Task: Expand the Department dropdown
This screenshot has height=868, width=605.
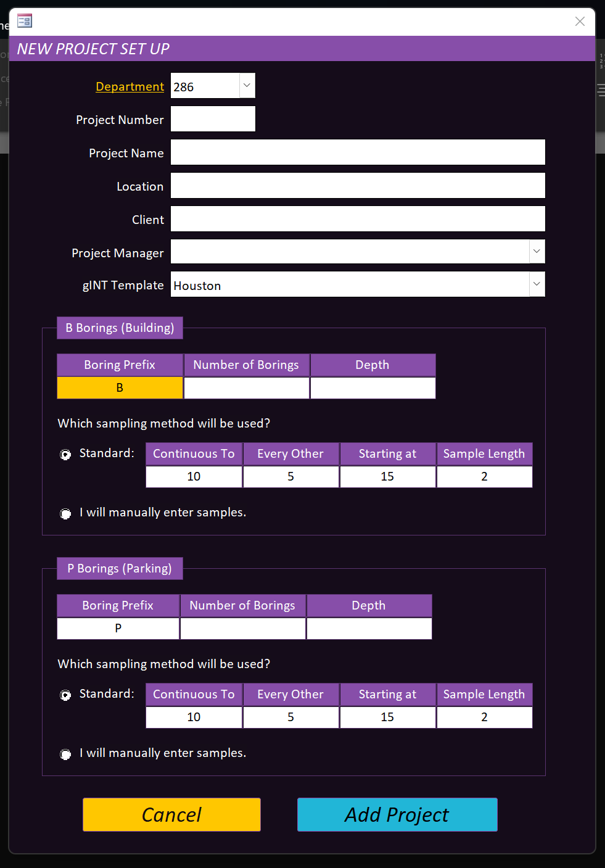Action: (x=247, y=86)
